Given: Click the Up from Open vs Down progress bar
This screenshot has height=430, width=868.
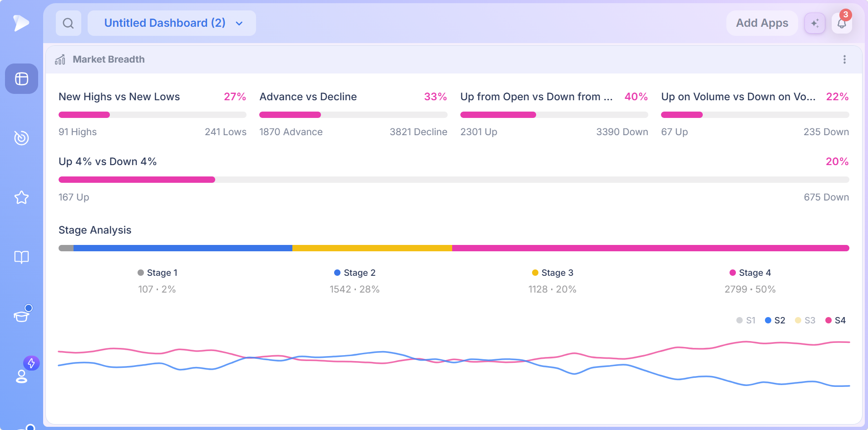Looking at the screenshot, I should coord(554,115).
